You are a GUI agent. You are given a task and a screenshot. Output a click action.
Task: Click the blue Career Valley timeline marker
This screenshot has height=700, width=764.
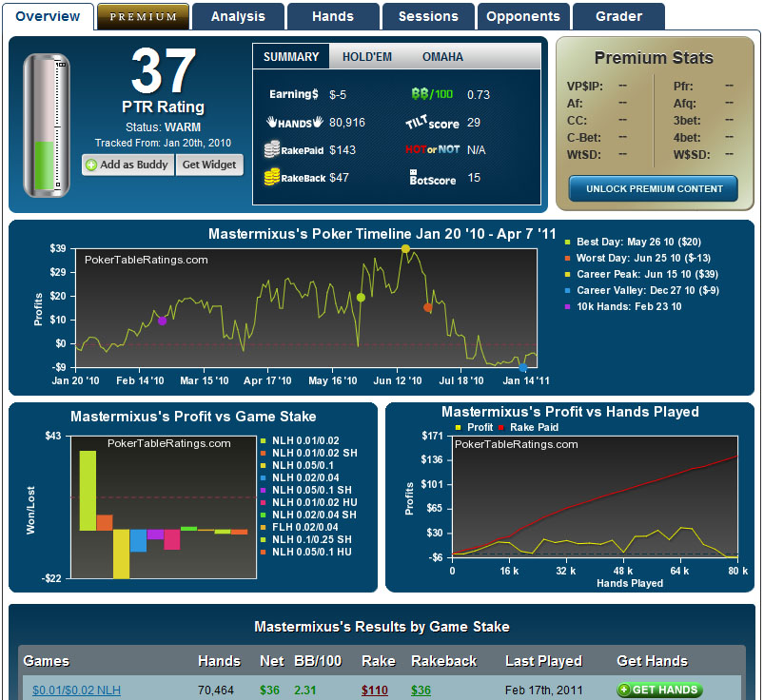point(523,368)
